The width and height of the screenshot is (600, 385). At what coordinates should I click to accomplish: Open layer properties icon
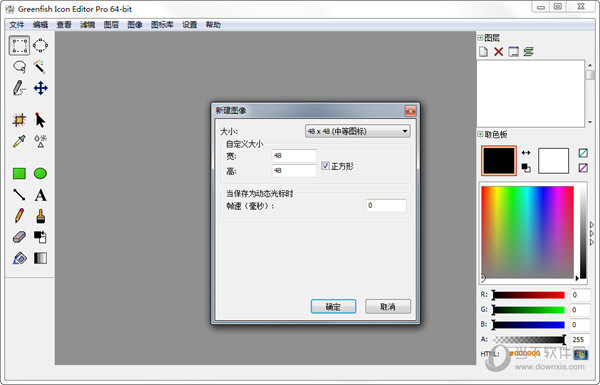tap(513, 52)
